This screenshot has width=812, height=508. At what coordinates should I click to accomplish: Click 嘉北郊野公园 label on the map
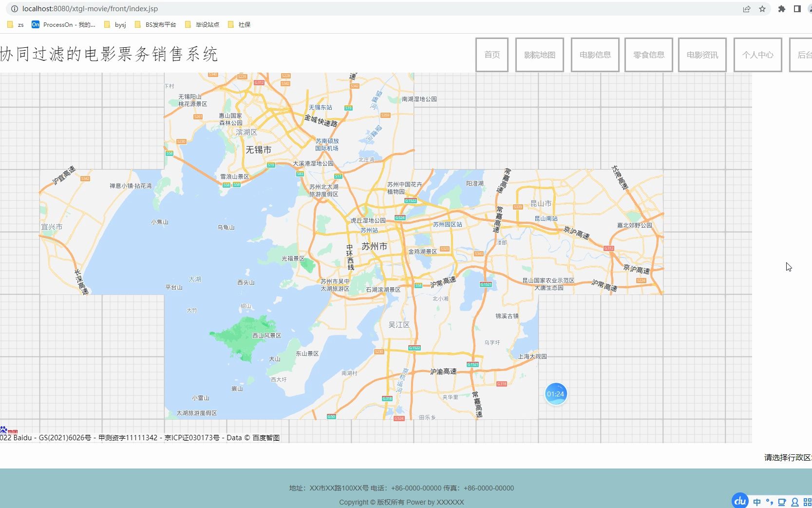(634, 225)
